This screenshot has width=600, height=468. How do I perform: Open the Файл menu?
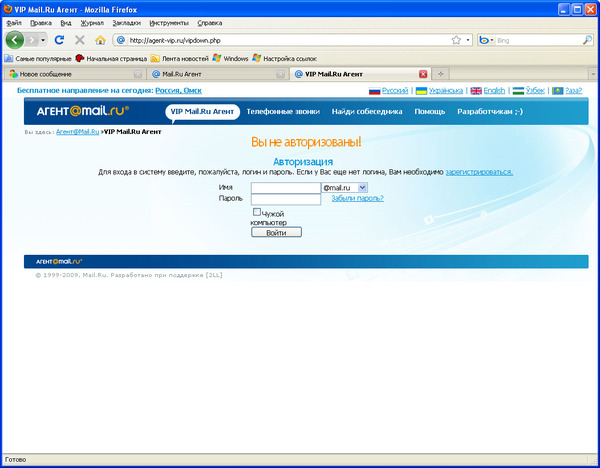coord(14,23)
